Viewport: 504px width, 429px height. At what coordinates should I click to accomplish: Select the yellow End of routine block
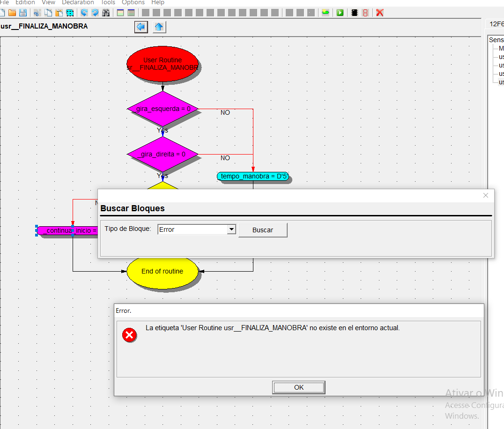click(x=163, y=271)
